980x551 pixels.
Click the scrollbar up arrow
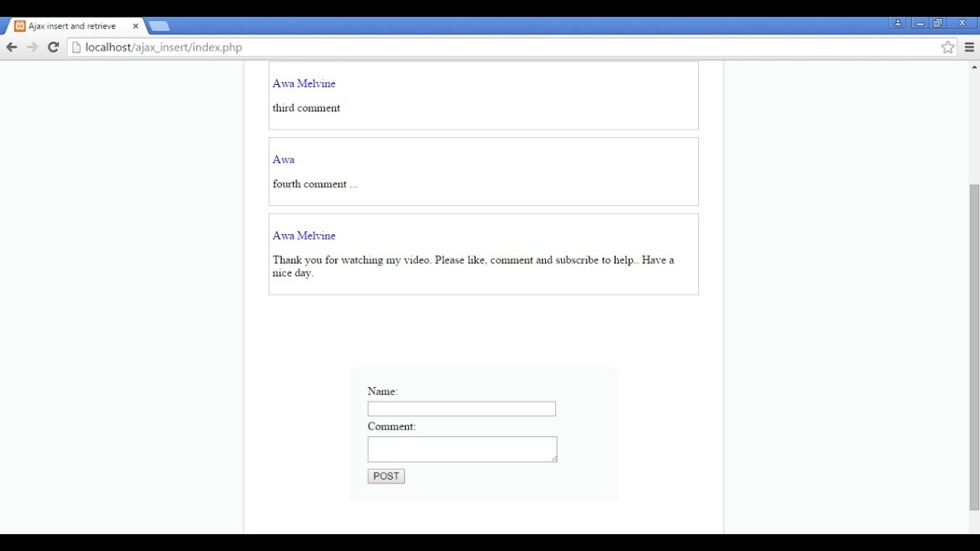coord(974,67)
